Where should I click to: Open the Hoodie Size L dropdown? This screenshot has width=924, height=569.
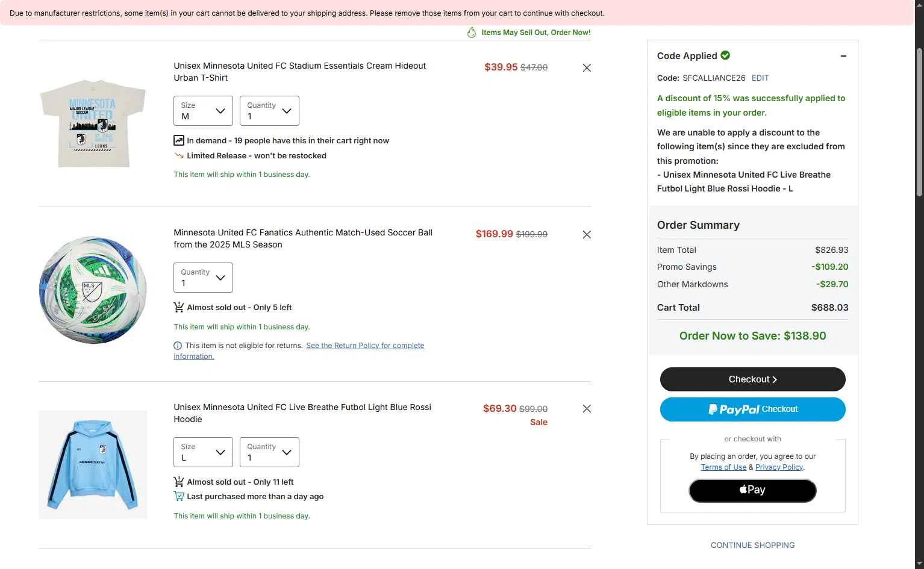click(x=203, y=452)
